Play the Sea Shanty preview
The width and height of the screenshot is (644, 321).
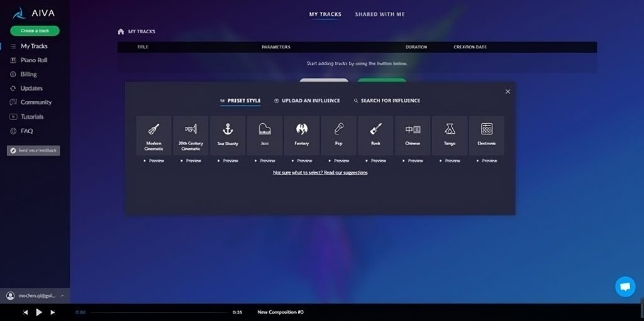click(x=228, y=161)
